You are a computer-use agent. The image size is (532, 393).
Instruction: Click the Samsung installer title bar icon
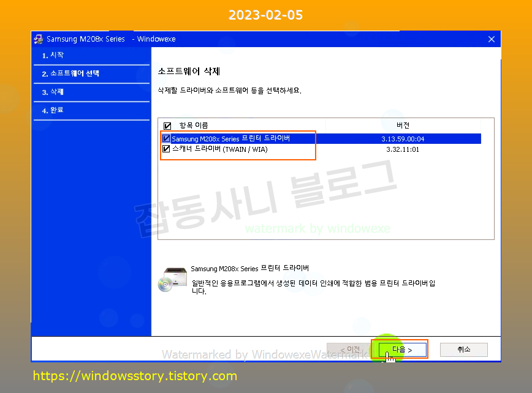(39, 39)
